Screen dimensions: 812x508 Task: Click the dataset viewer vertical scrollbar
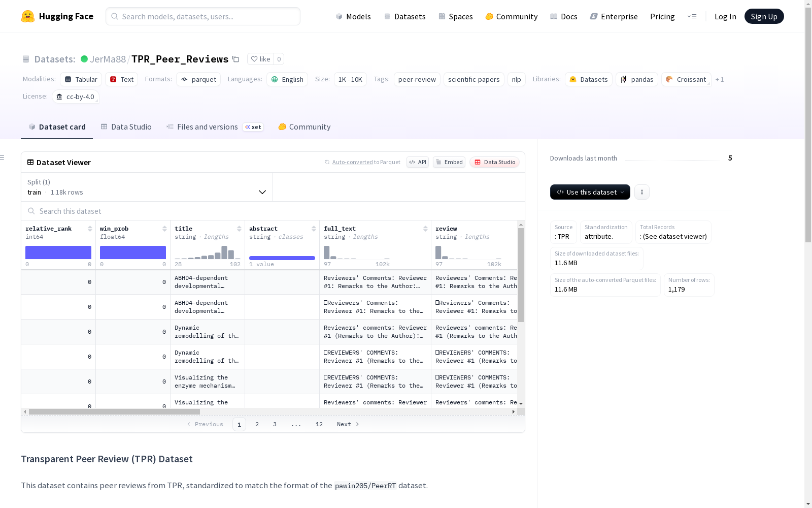pyautogui.click(x=521, y=275)
